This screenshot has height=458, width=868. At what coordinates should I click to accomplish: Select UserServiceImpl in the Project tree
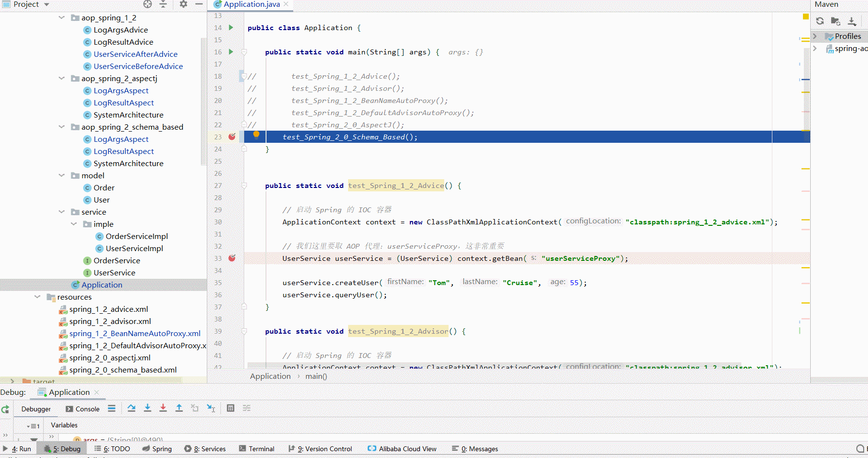point(134,248)
